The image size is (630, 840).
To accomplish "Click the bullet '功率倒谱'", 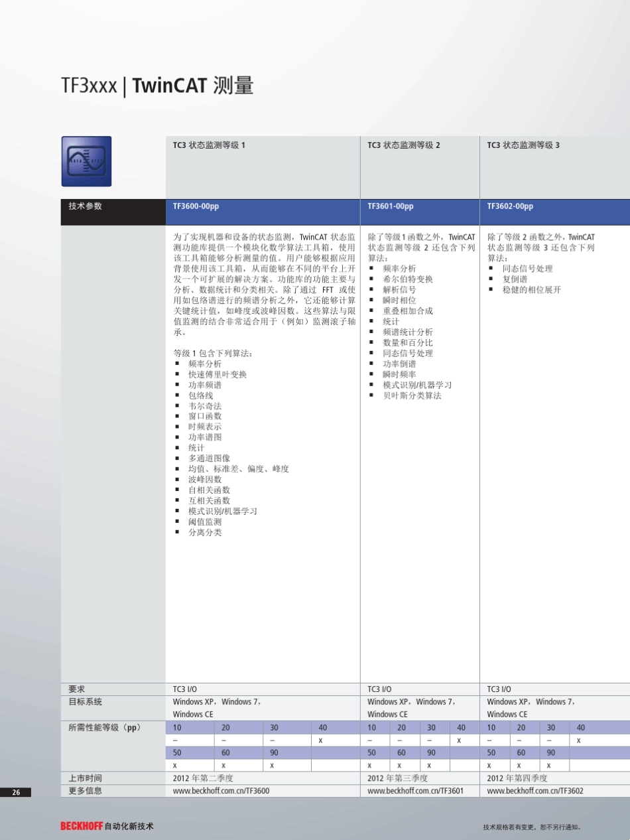I will [x=400, y=364].
